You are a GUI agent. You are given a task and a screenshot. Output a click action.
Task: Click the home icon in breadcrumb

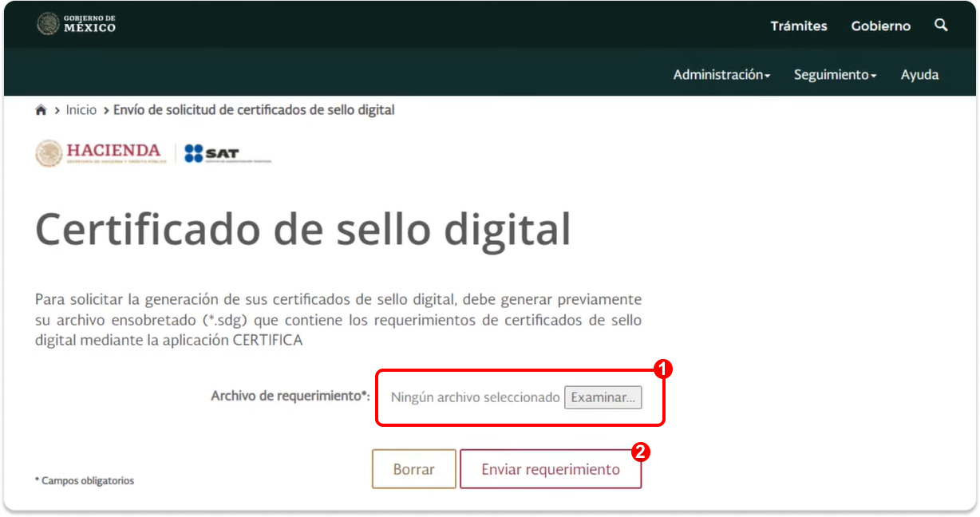tap(41, 110)
